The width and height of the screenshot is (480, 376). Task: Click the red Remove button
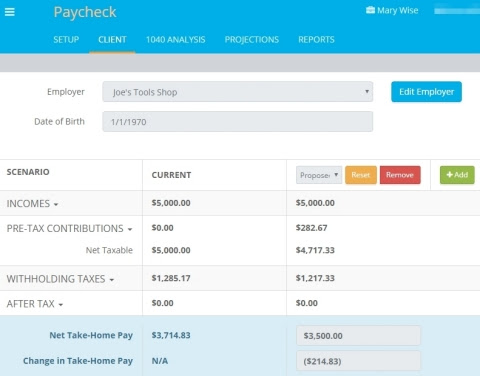(x=400, y=175)
